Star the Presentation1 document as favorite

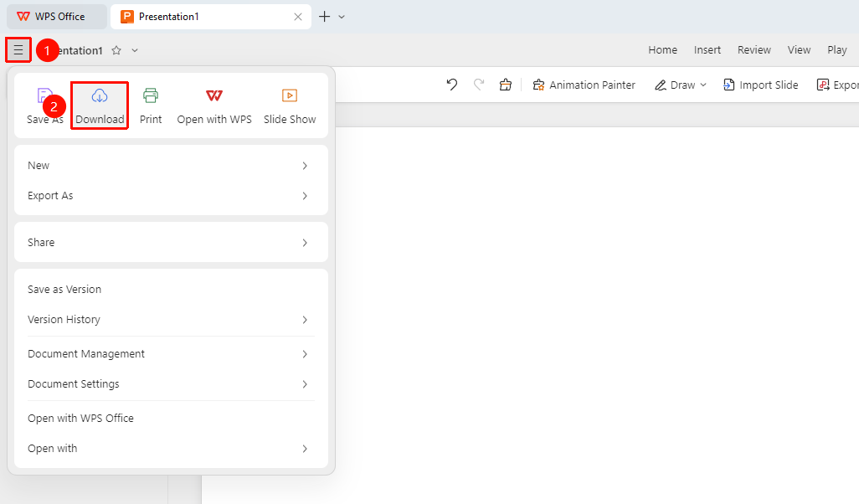click(x=116, y=50)
